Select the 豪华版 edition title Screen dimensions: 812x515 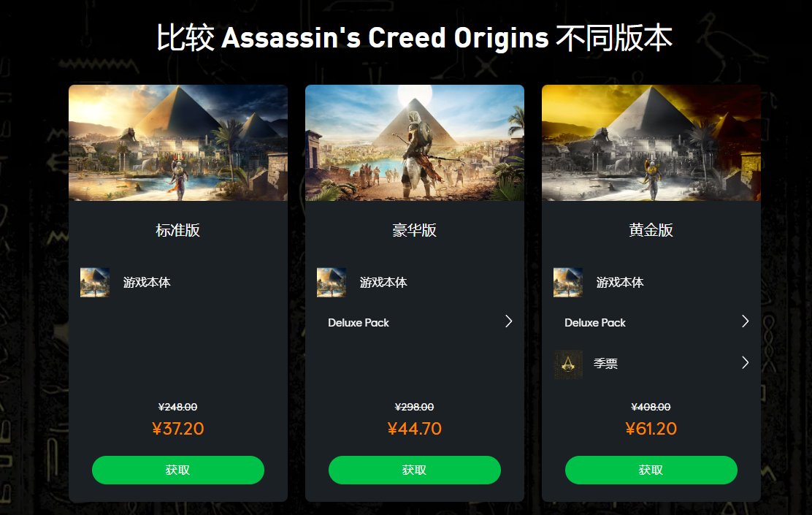tap(415, 230)
